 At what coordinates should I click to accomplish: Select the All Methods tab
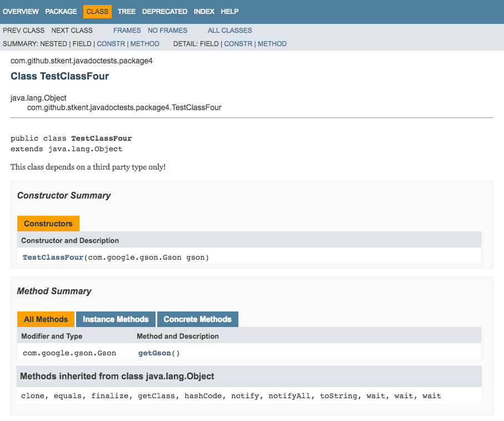coord(46,319)
